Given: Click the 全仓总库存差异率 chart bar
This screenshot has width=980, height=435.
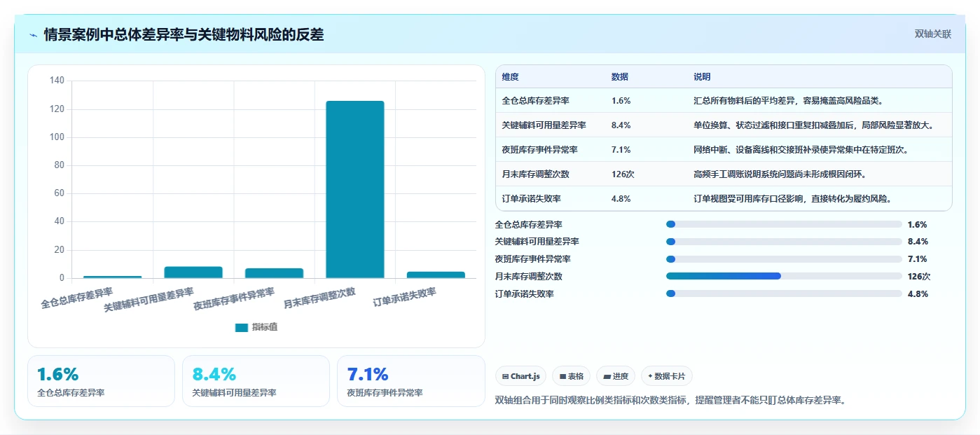Looking at the screenshot, I should point(113,277).
